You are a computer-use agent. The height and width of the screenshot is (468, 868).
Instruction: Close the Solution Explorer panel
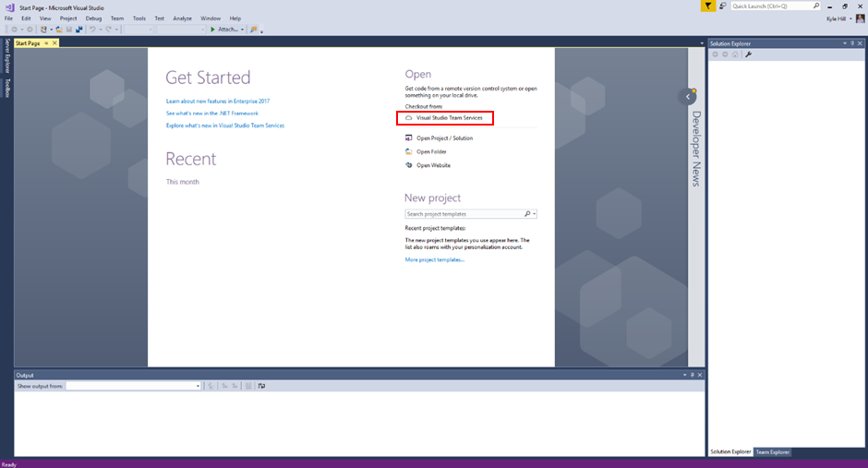tap(860, 43)
